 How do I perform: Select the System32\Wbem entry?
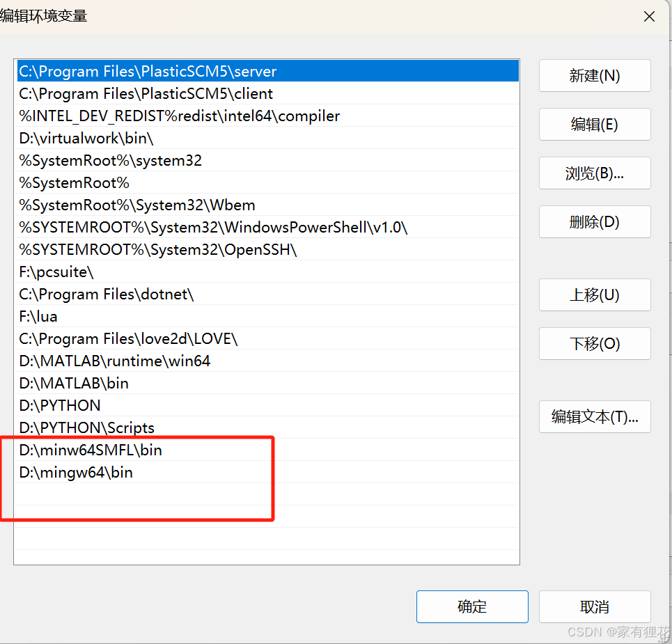[x=267, y=205]
